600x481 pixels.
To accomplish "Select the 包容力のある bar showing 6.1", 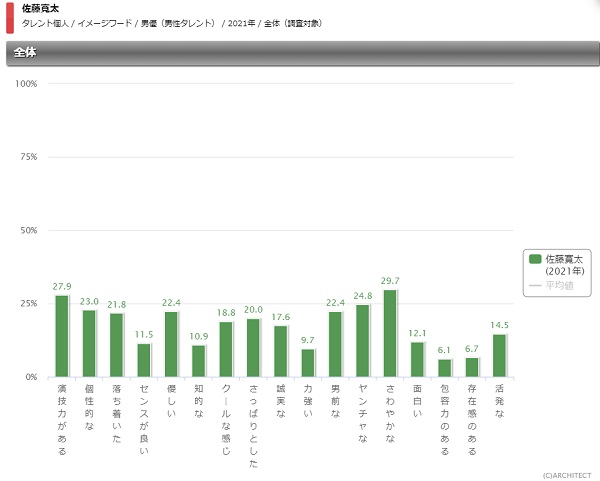I will pos(445,368).
